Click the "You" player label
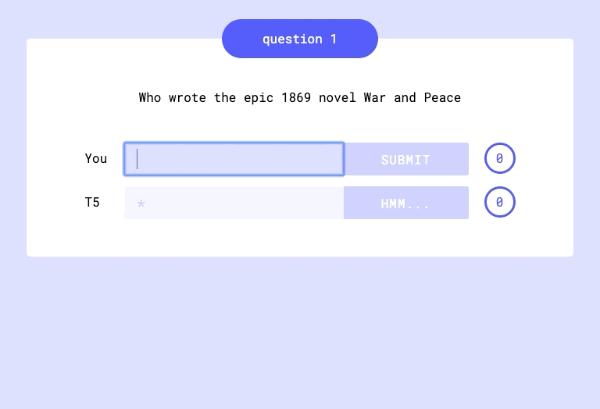Viewport: 600px width, 409px height. pos(96,158)
